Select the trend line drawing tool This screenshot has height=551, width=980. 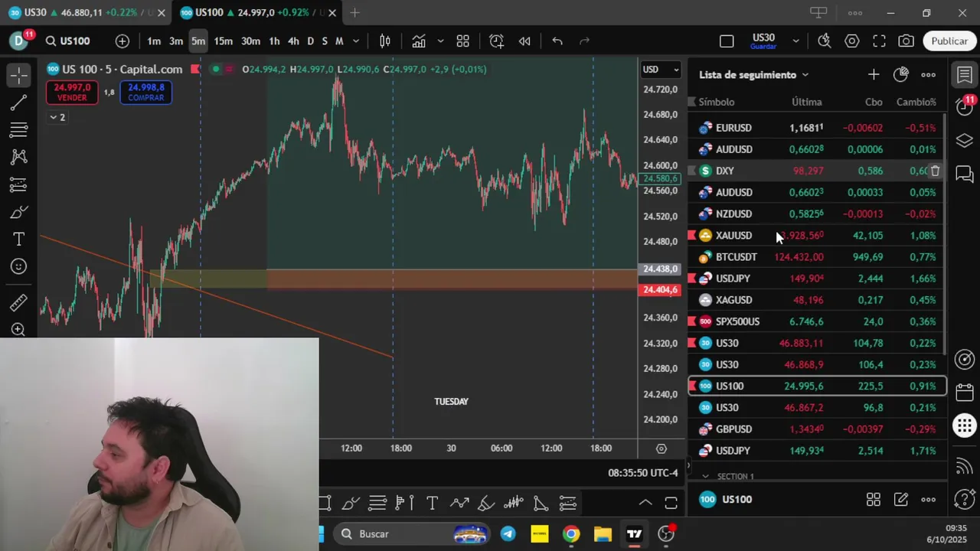19,102
